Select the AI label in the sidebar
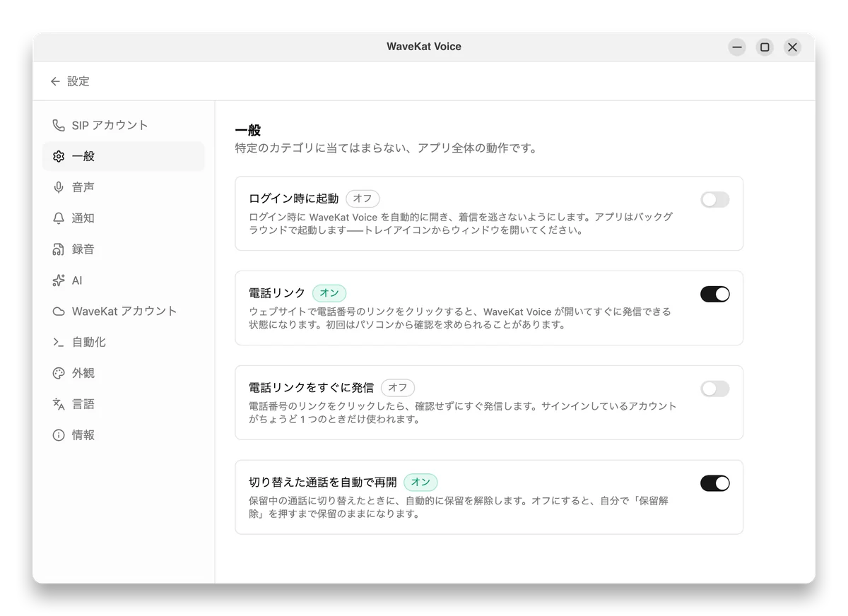The width and height of the screenshot is (848, 616). [x=77, y=280]
